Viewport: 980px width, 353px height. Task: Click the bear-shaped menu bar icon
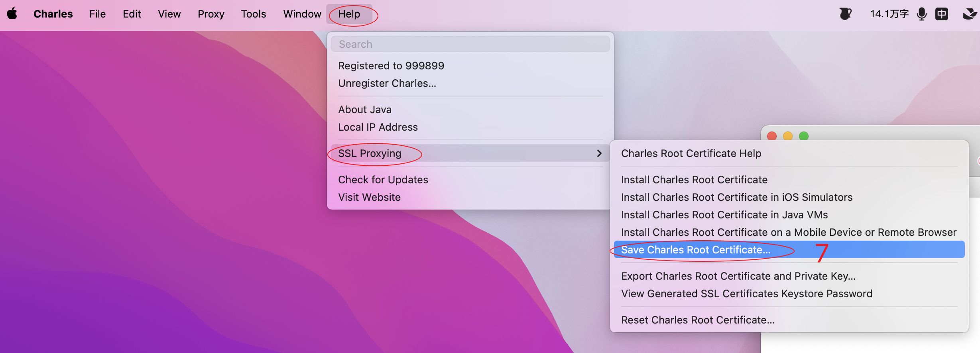click(x=845, y=14)
